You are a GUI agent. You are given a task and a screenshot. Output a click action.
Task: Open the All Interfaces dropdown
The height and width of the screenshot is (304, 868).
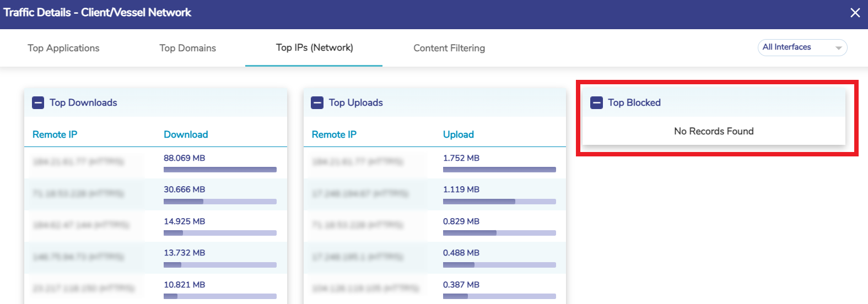(x=802, y=48)
